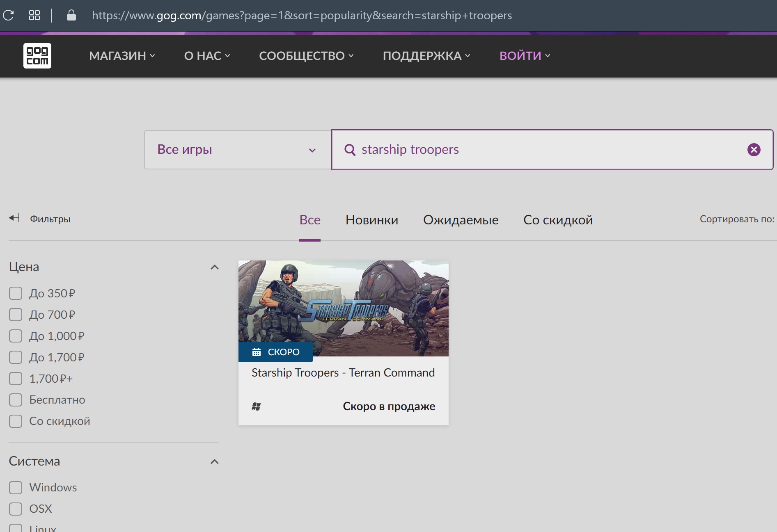Switch to the Ожидаемые tab
777x532 pixels.
[461, 220]
